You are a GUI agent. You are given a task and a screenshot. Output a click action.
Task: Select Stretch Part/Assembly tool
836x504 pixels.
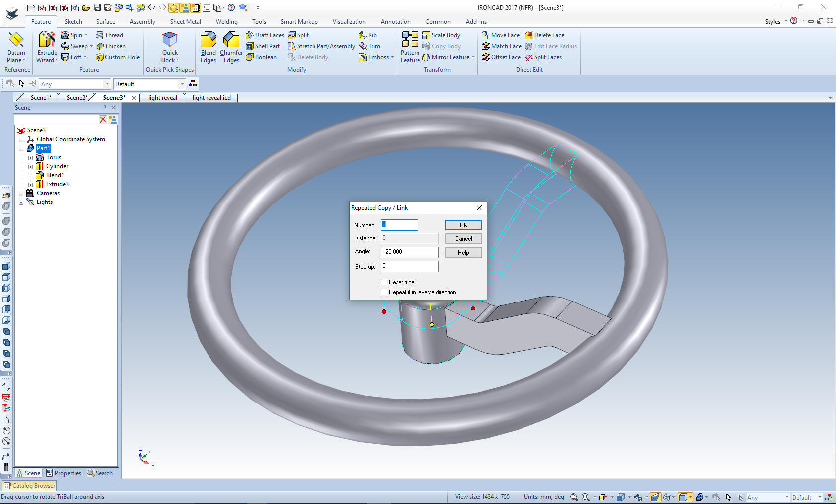[x=321, y=46]
